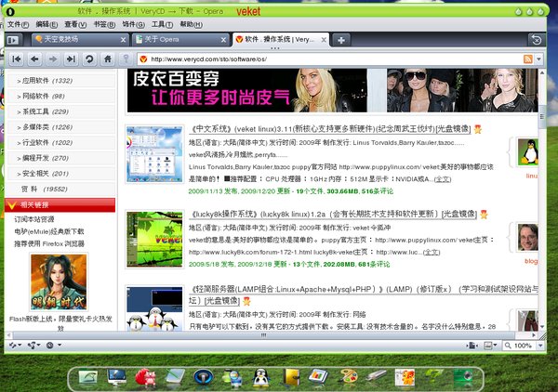558x392 pixels.
Task: Open the 系统工具 (229) category
Action: click(61, 111)
